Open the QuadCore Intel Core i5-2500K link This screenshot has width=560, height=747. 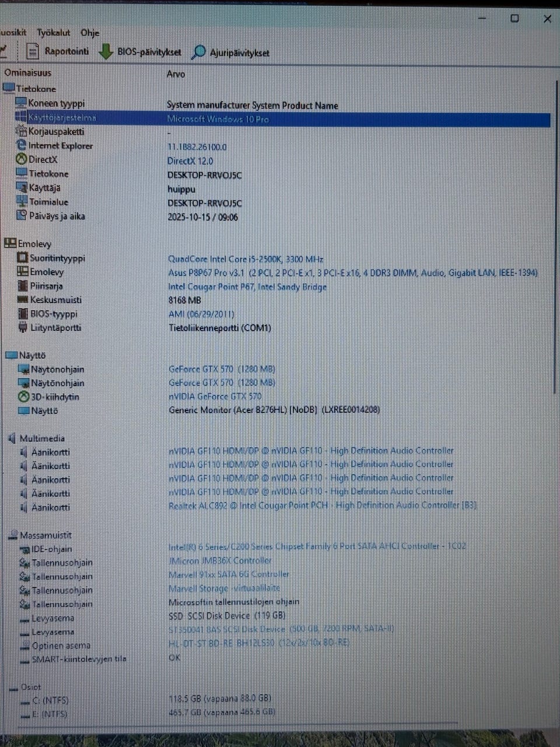(246, 259)
